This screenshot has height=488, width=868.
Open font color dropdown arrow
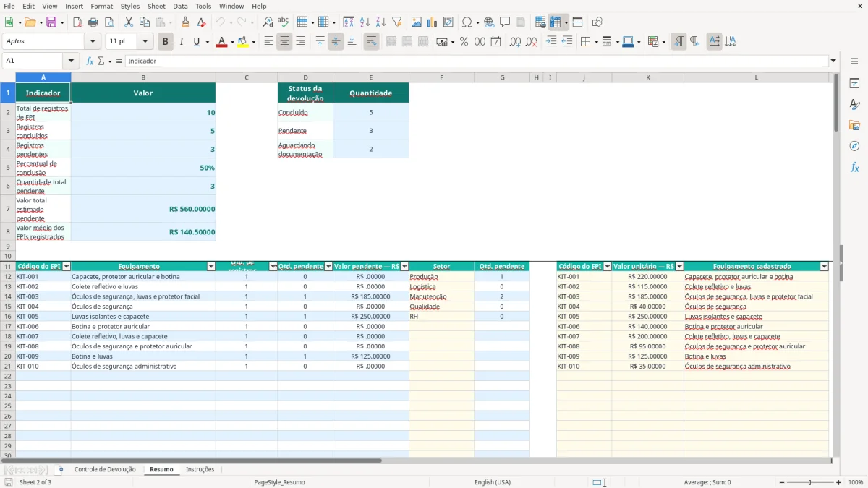click(231, 42)
